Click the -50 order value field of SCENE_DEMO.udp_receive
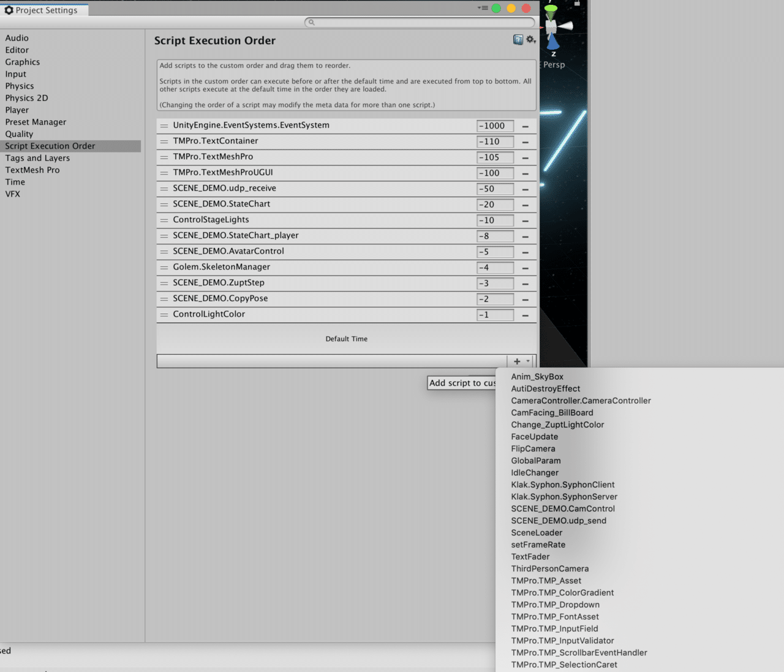Viewport: 784px width, 672px height. (496, 189)
